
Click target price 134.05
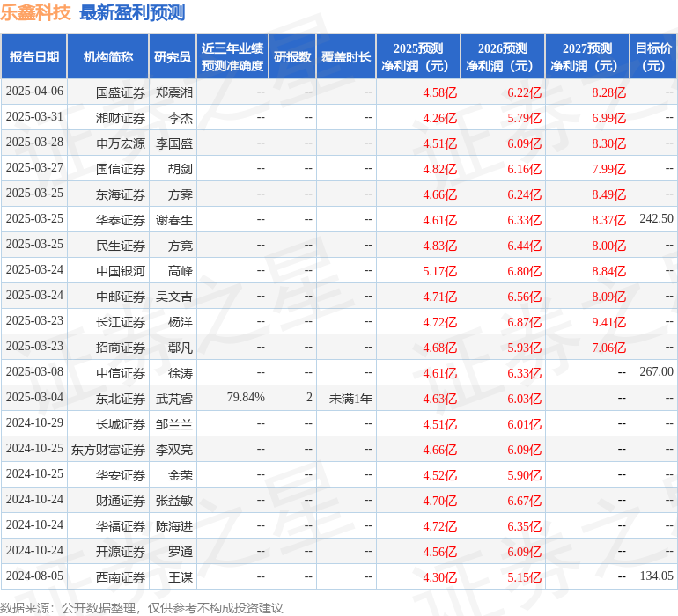(x=656, y=576)
